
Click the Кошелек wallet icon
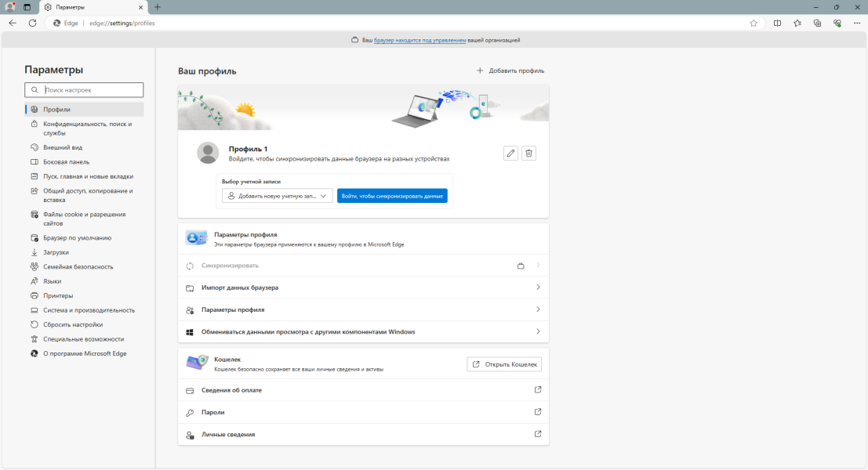197,363
